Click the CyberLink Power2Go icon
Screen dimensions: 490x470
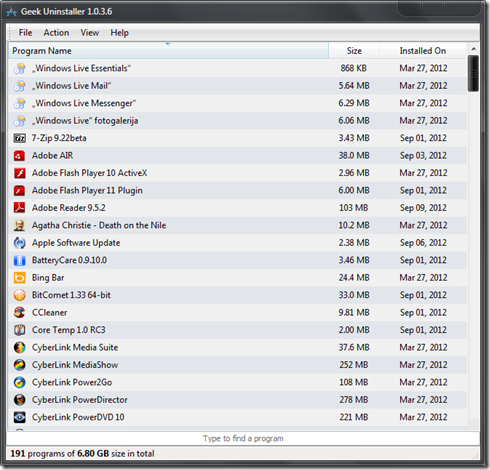(x=19, y=382)
